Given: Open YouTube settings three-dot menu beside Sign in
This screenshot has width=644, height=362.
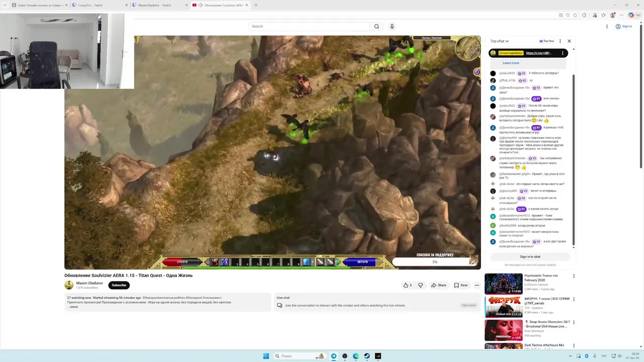Looking at the screenshot, I should (x=607, y=26).
